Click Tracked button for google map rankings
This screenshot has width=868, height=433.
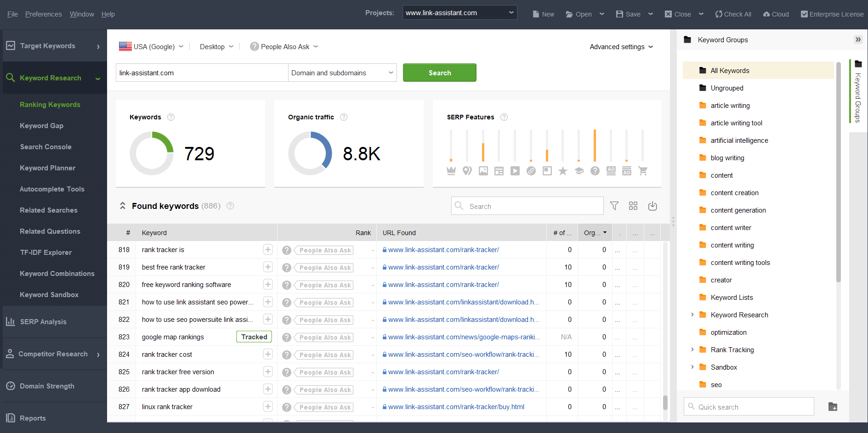(254, 337)
